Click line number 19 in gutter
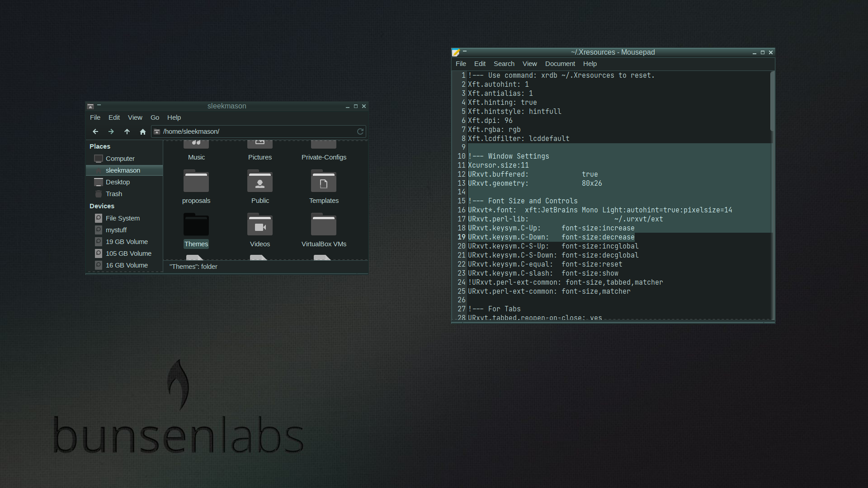The height and width of the screenshot is (488, 868). [461, 237]
